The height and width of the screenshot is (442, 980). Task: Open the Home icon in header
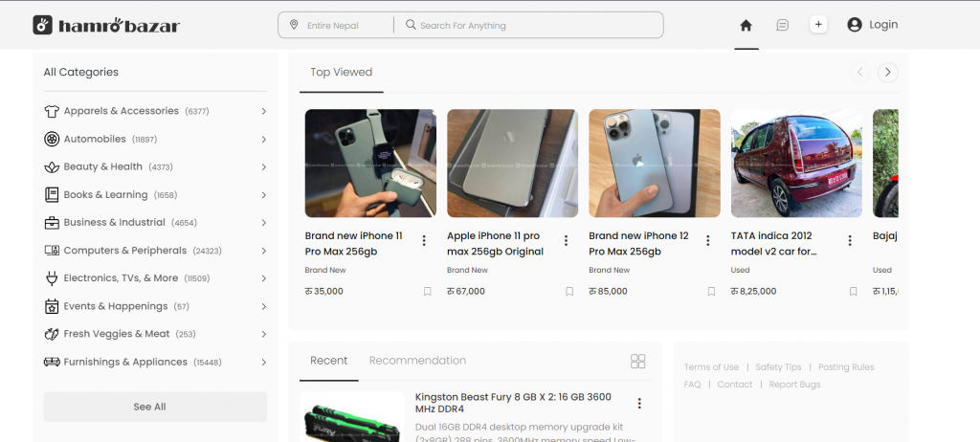[x=746, y=25]
